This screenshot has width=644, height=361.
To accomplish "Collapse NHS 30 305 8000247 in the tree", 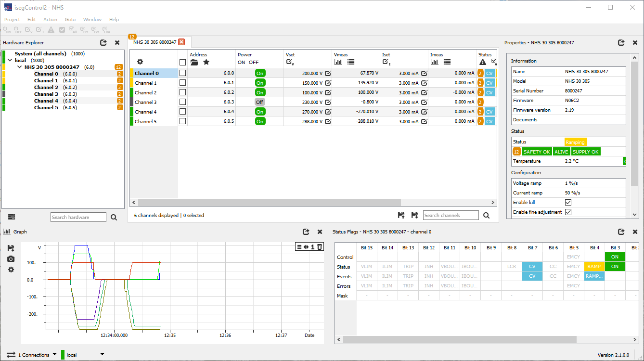I will pyautogui.click(x=19, y=67).
